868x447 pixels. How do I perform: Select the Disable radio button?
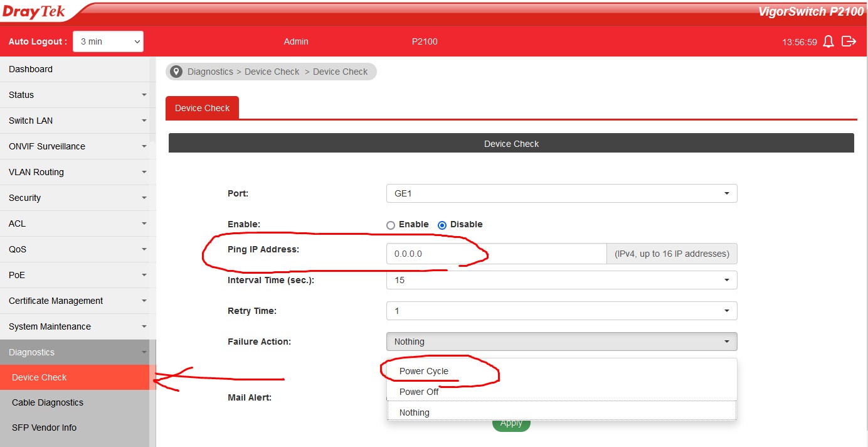click(x=442, y=225)
